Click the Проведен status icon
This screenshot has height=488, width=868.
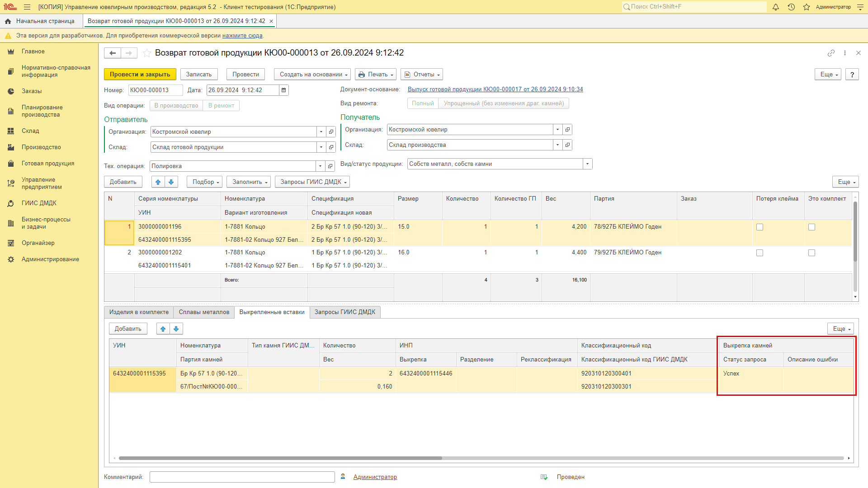544,477
